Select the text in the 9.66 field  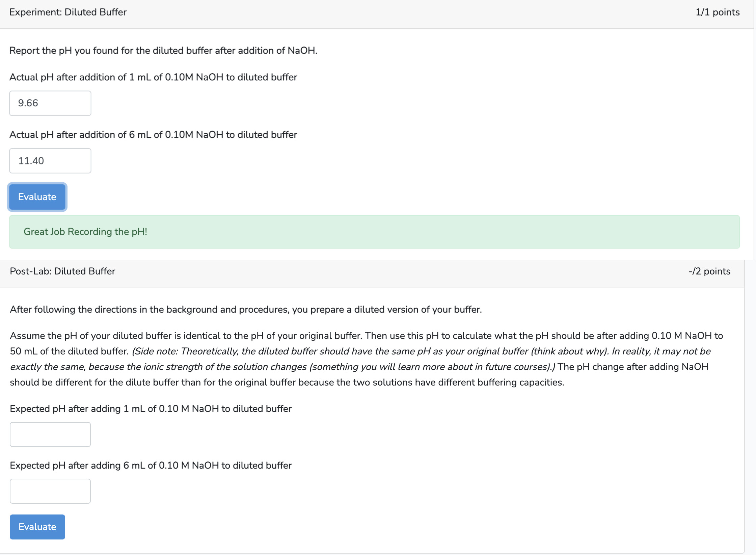(28, 103)
